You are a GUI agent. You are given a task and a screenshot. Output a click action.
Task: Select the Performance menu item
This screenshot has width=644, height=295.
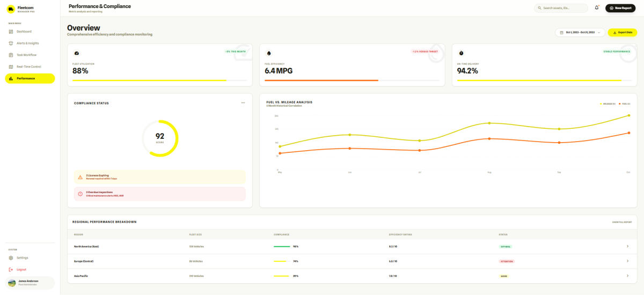coord(30,79)
